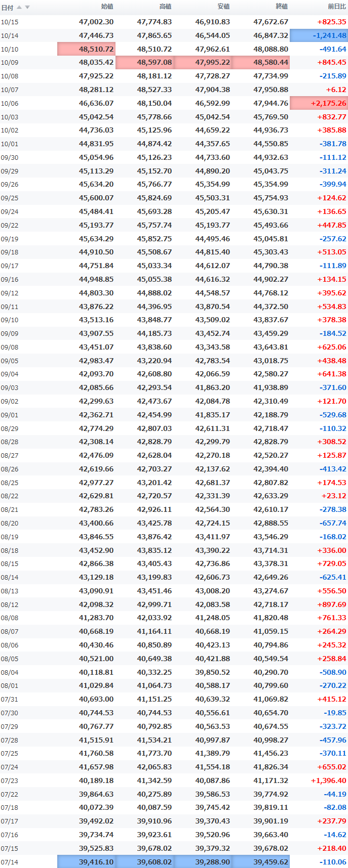Select the 08/20 date cell
Image resolution: width=348 pixels, height=868 pixels.
tap(10, 523)
